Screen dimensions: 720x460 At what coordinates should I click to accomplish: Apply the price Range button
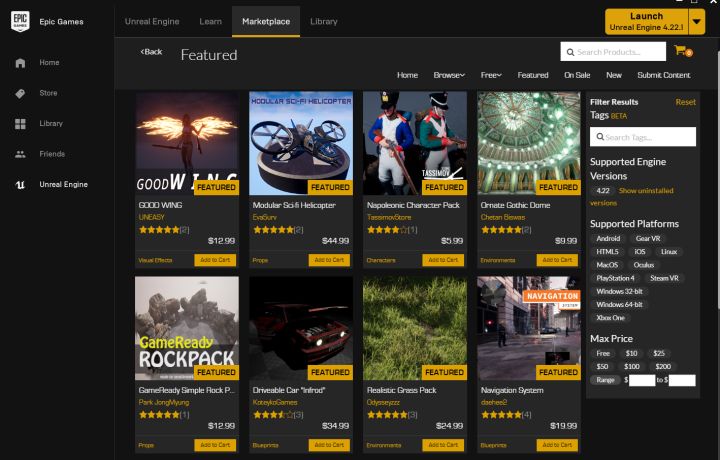[x=605, y=380]
